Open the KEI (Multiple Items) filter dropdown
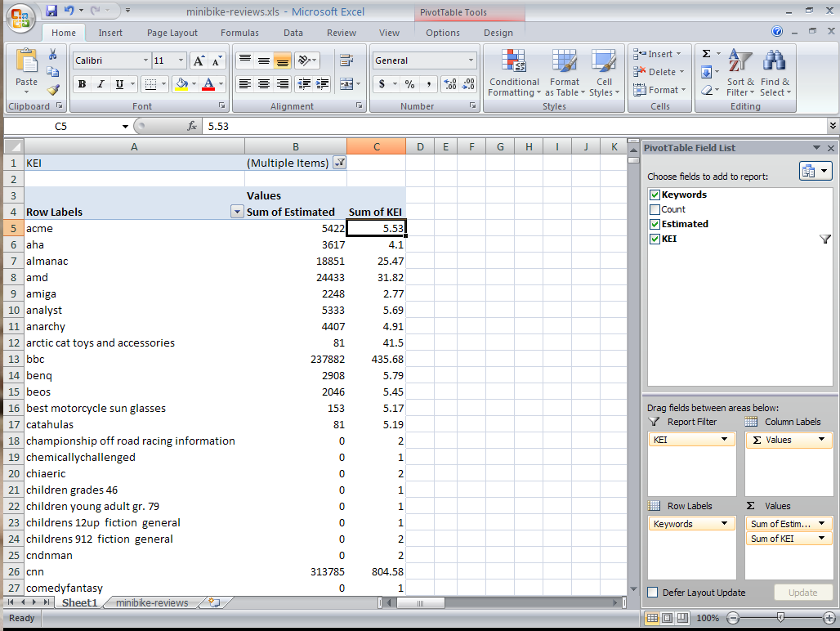The image size is (840, 631). [340, 163]
